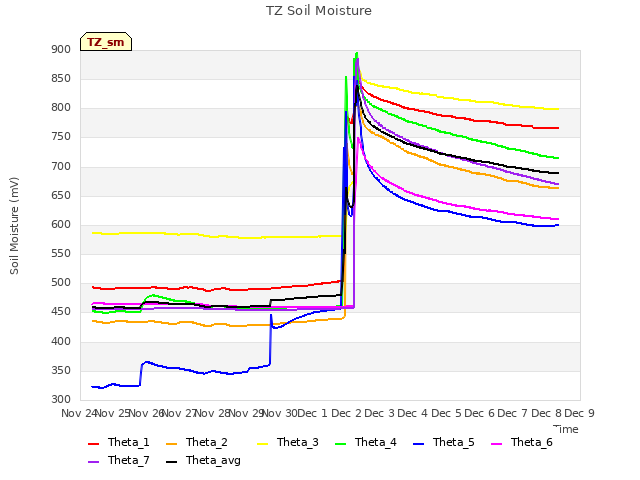
Task: Click the red Theta_1 legend swatch
Action: [93, 444]
